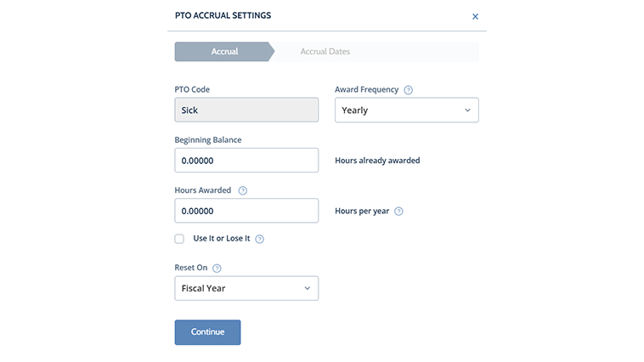This screenshot has height=362, width=644.
Task: Click the "Hours per year" text label
Action: pyautogui.click(x=362, y=212)
